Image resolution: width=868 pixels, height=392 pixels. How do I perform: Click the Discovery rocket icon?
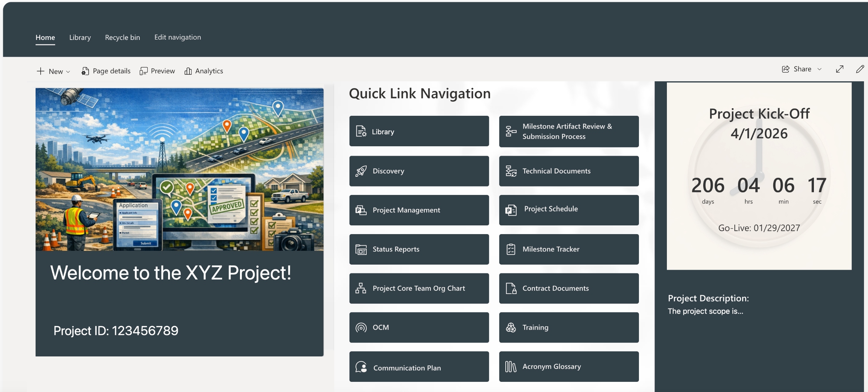tap(361, 171)
